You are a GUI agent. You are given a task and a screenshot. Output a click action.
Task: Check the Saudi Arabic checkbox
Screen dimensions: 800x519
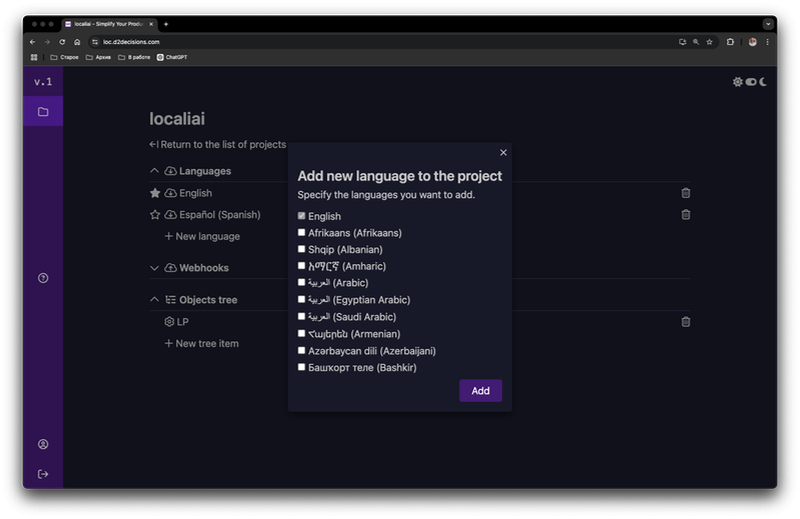[x=302, y=316]
